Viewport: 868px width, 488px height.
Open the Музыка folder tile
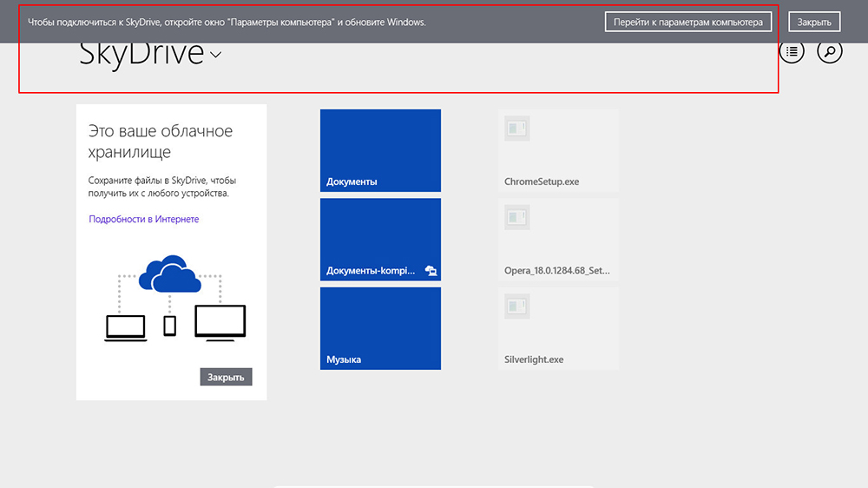[x=380, y=328]
